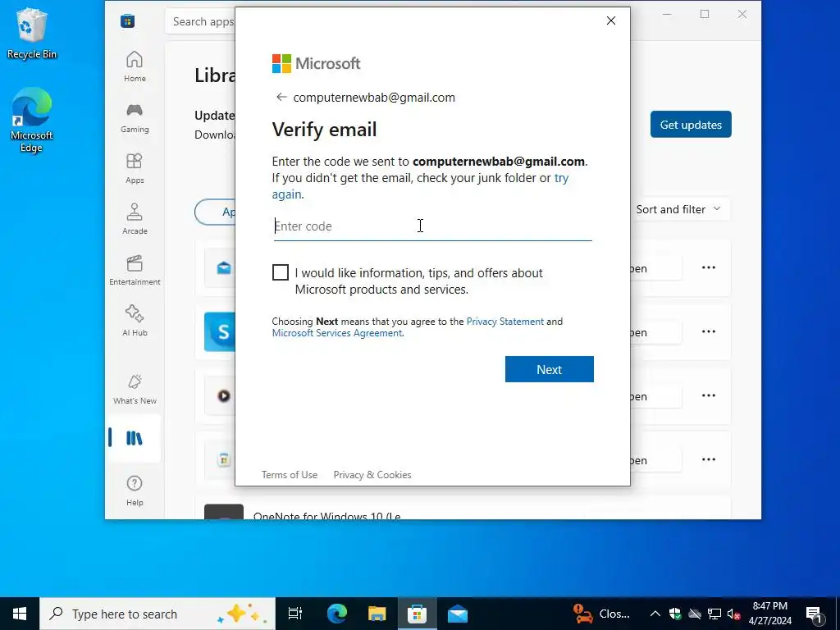Open the Privacy Statement link
The width and height of the screenshot is (840, 630).
coord(504,322)
